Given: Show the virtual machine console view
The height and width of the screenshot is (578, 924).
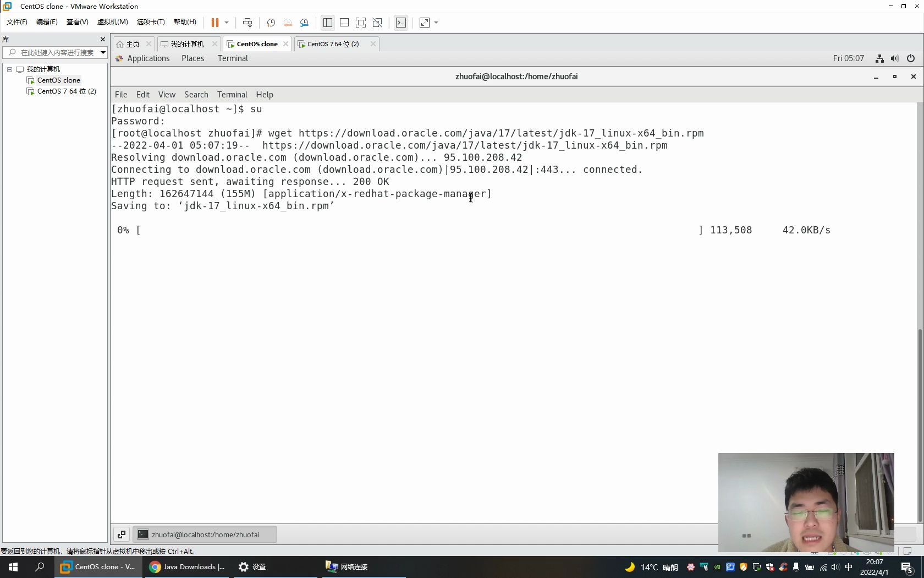Looking at the screenshot, I should coord(401,23).
